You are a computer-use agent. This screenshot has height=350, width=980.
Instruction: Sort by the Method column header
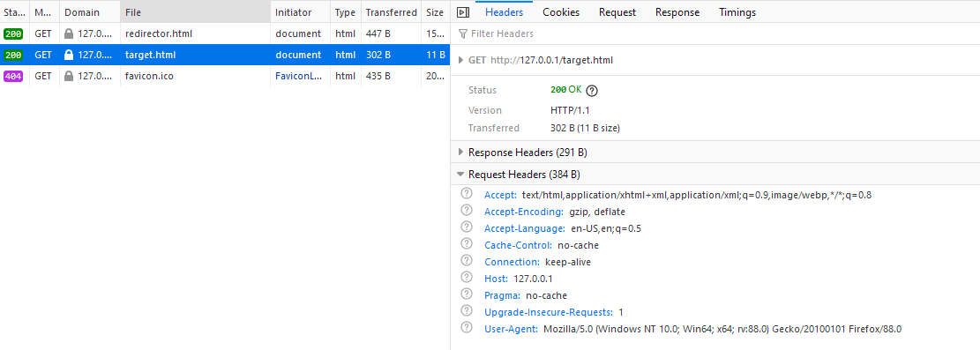tap(44, 11)
